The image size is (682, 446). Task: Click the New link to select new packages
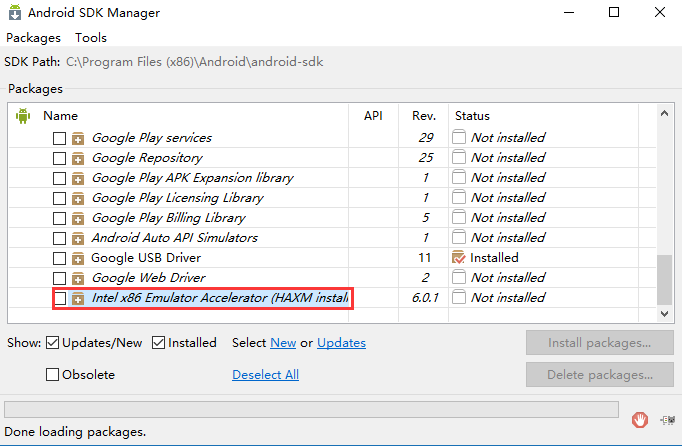(283, 343)
